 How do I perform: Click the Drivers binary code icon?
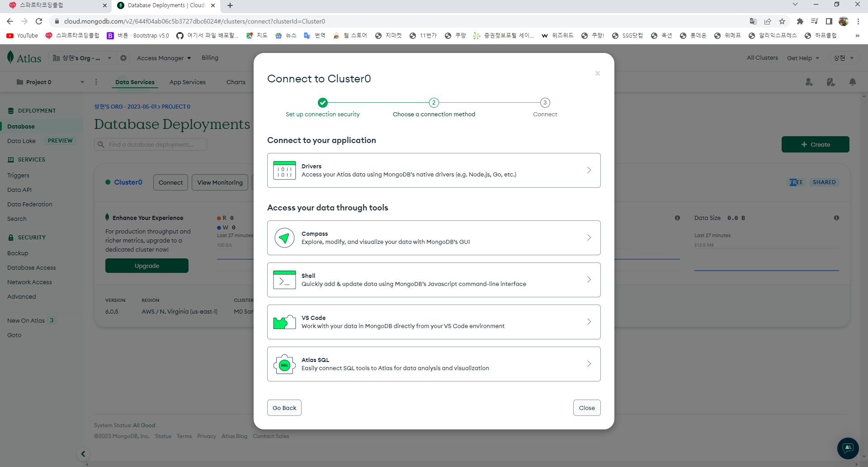[284, 170]
